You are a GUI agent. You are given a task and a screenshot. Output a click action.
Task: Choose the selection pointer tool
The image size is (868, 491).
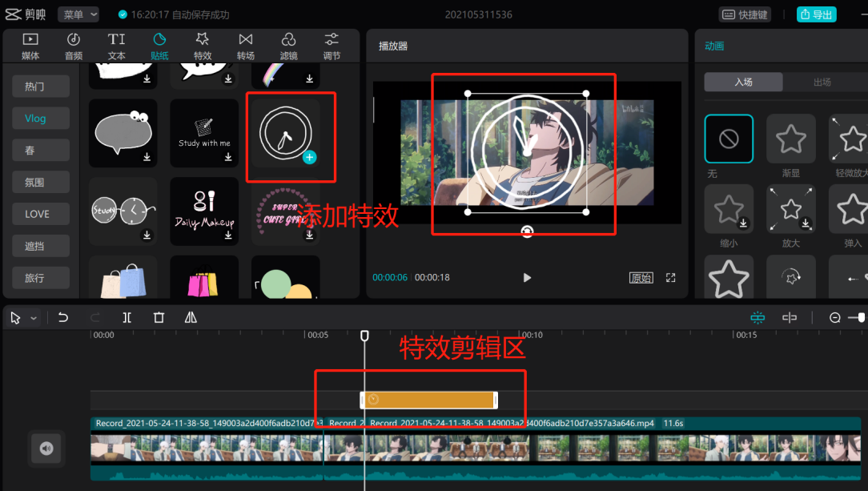point(15,318)
